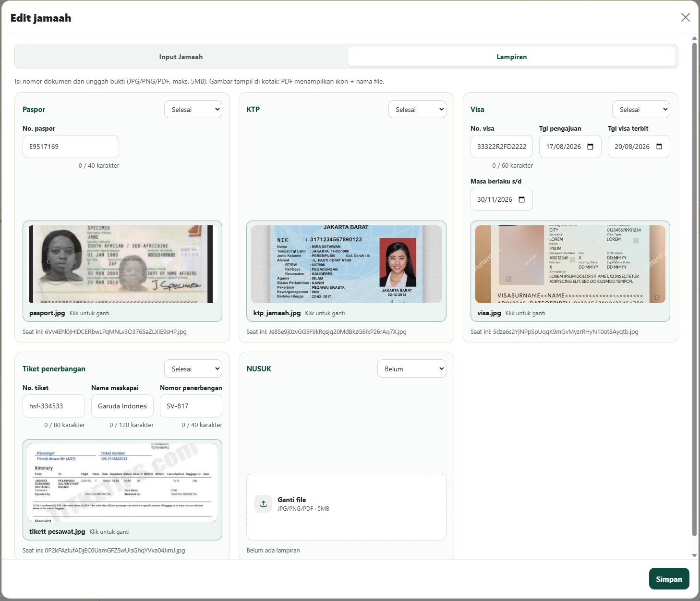Image resolution: width=700 pixels, height=601 pixels.
Task: Click the NUSUK card heading
Action: click(259, 369)
